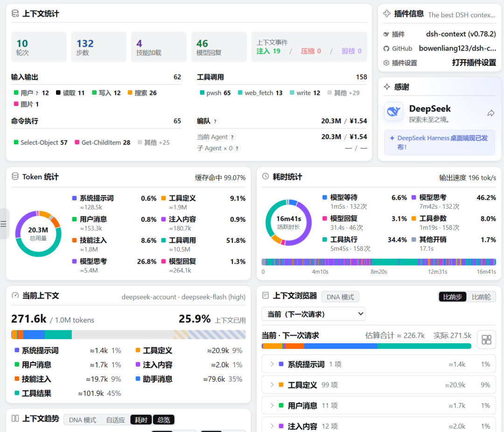Click the DeepSeek Harness桌面端现已发布 banner
This screenshot has height=432, width=504.
[440, 142]
